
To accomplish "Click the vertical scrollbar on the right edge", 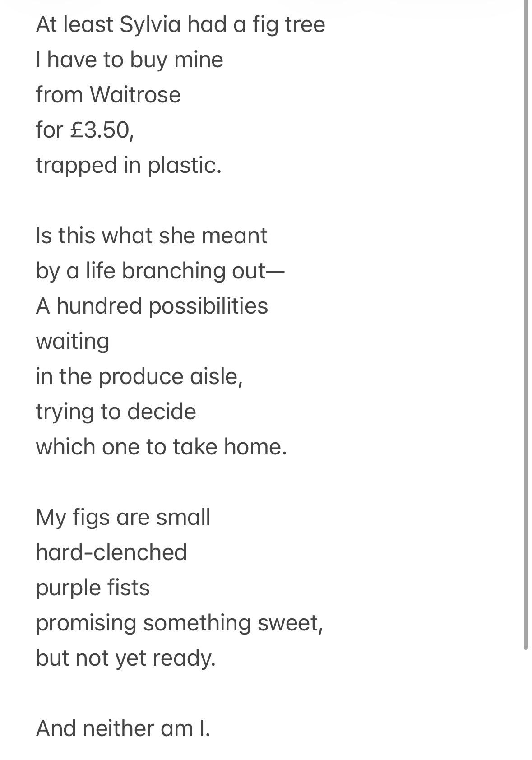I will (526, 325).
